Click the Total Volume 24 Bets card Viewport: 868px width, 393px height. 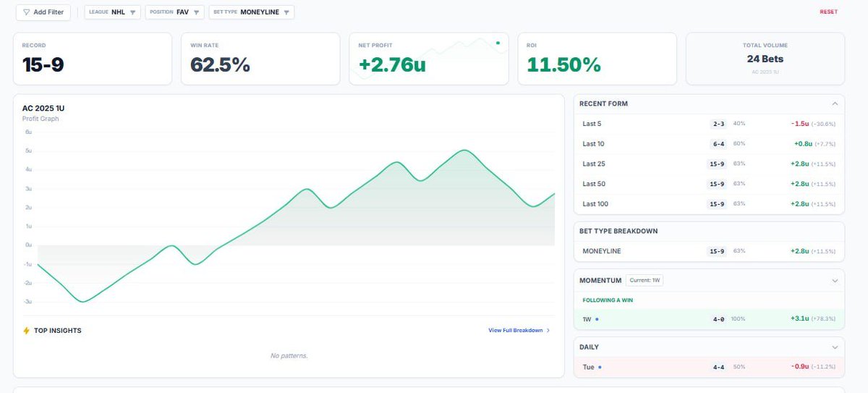pos(765,59)
